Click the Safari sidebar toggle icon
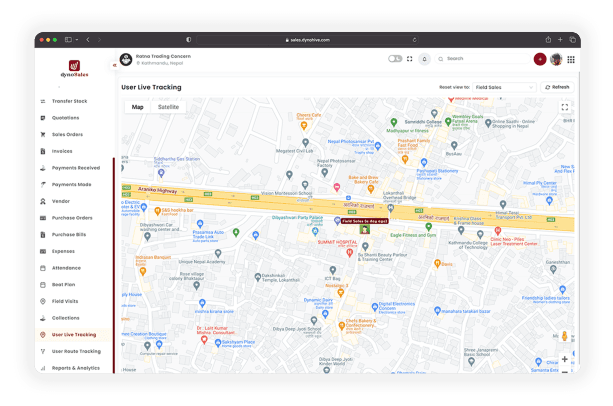 68,39
